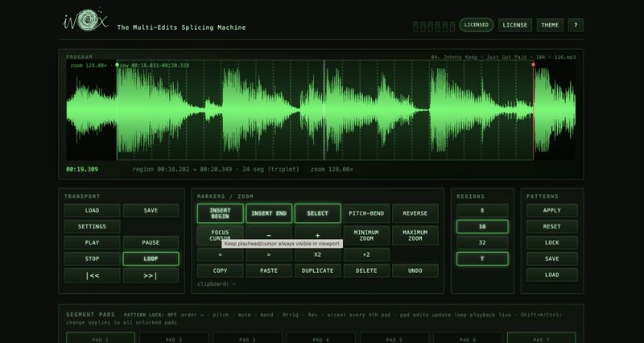Open the LICENSE panel
The height and width of the screenshot is (343, 644).
(x=515, y=25)
